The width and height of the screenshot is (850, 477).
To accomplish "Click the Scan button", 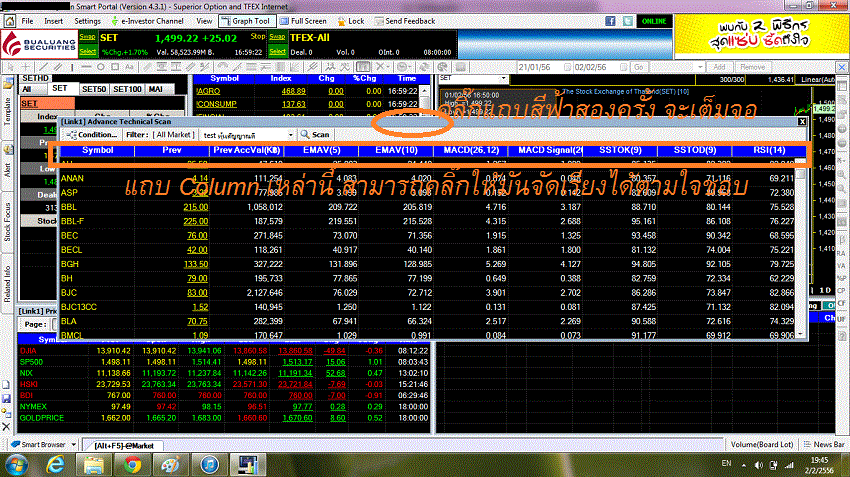I will (x=315, y=134).
